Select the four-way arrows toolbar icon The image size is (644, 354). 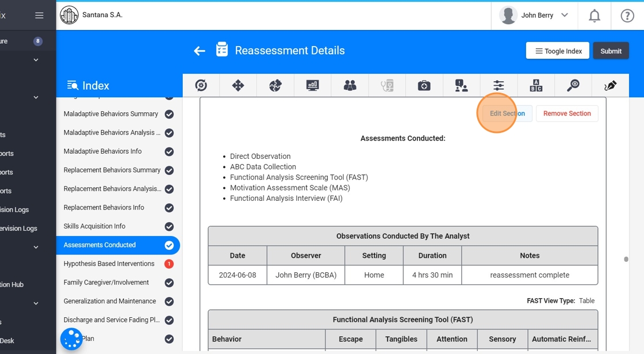pyautogui.click(x=238, y=86)
